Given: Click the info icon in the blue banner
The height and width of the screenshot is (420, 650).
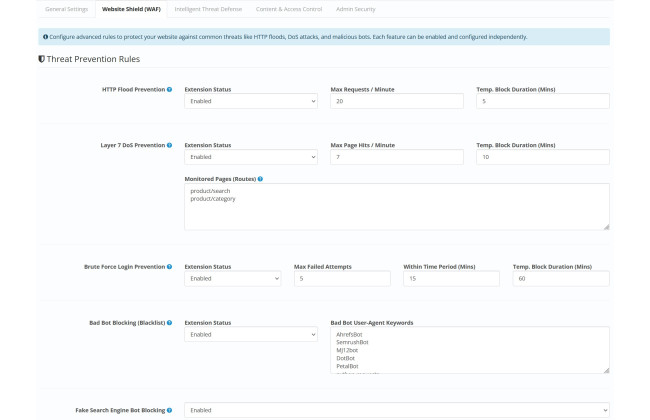Looking at the screenshot, I should coord(46,37).
